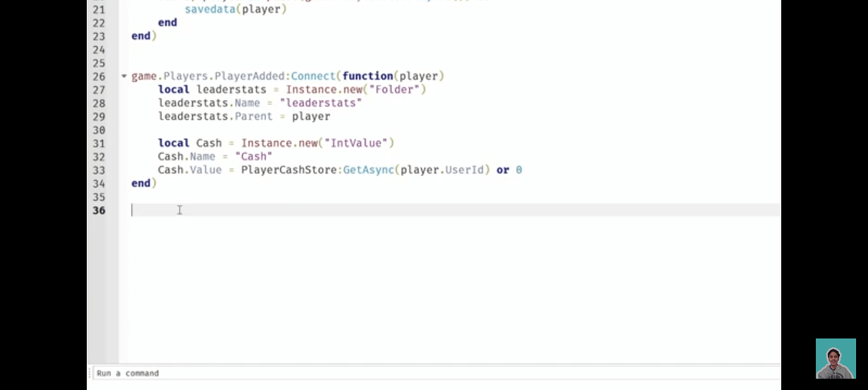
Task: Click the webcam overlay thumbnail
Action: point(836,358)
